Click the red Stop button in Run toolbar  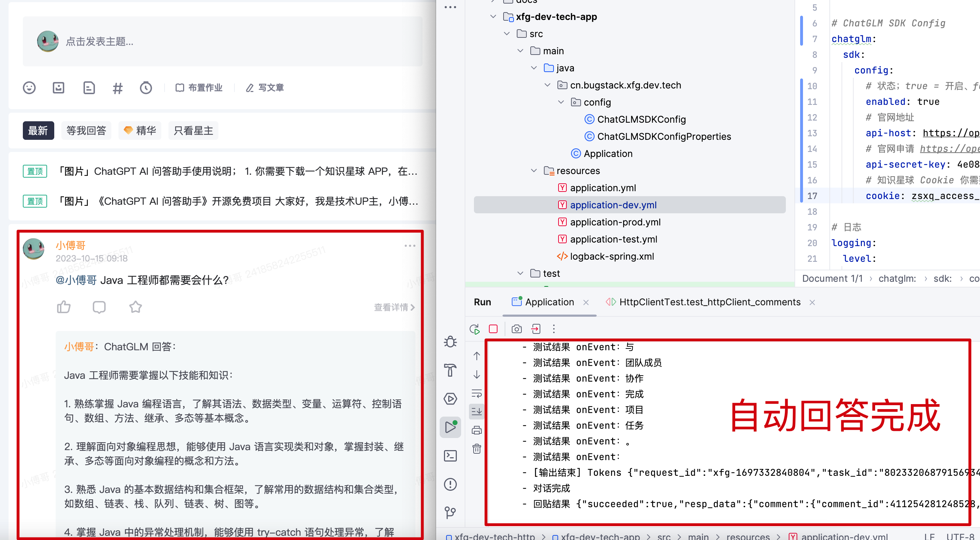pyautogui.click(x=493, y=329)
